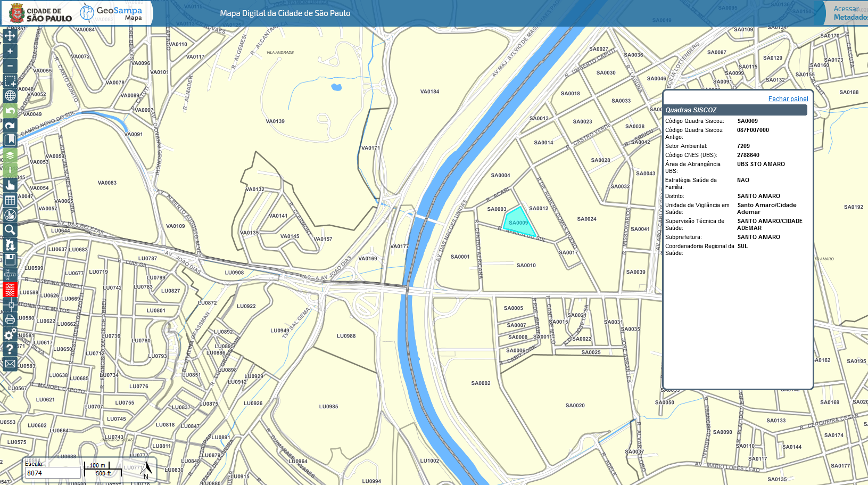This screenshot has height=485, width=868.
Task: Toggle the red flood layer button
Action: pyautogui.click(x=10, y=290)
